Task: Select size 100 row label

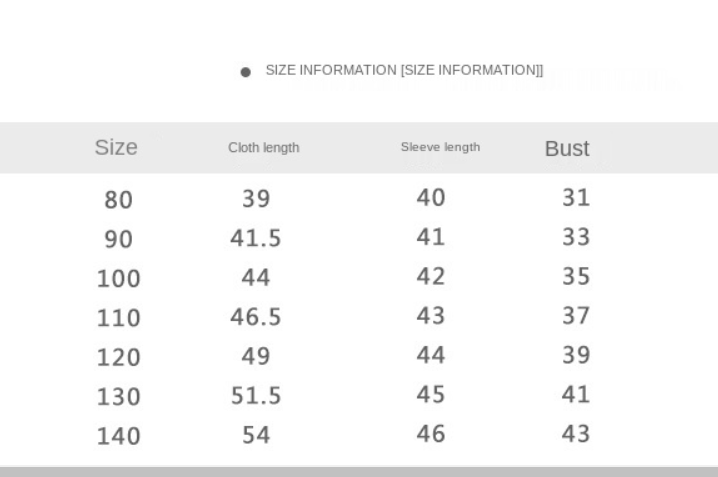Action: click(119, 279)
